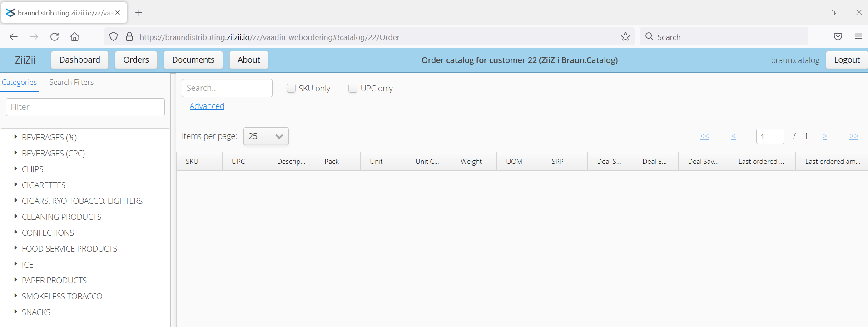This screenshot has width=868, height=327.
Task: Enable the UPC only checkbox
Action: 353,88
